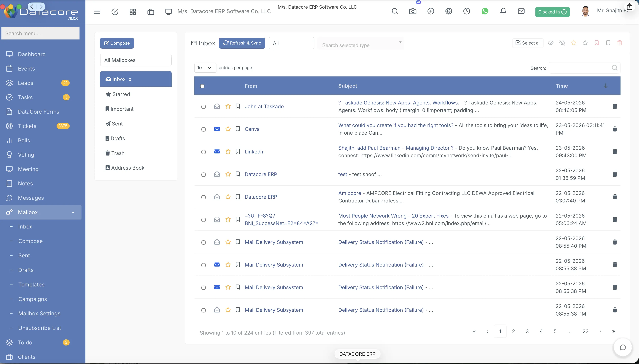This screenshot has width=639, height=364.
Task: Mark selected as important with the red bookmark
Action: (x=596, y=43)
